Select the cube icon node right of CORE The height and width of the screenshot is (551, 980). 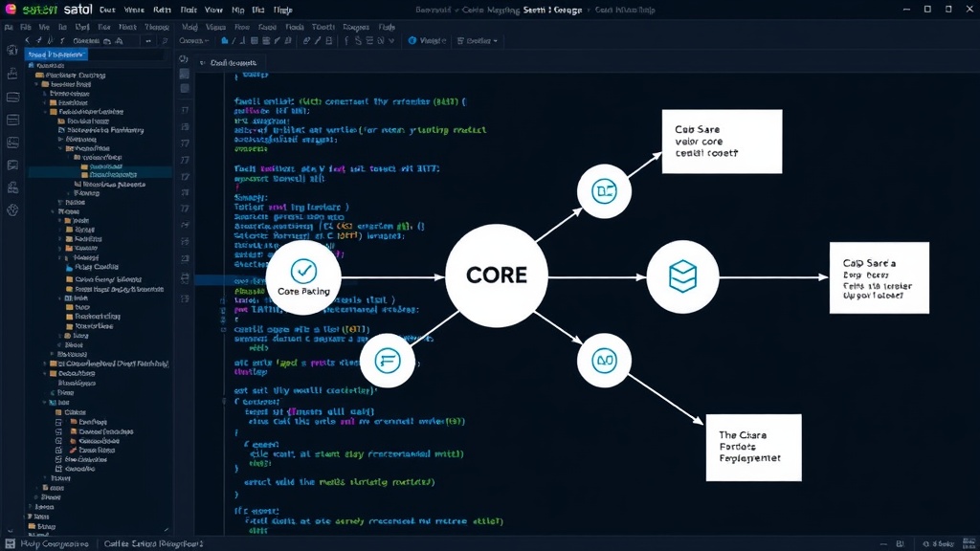click(x=682, y=276)
